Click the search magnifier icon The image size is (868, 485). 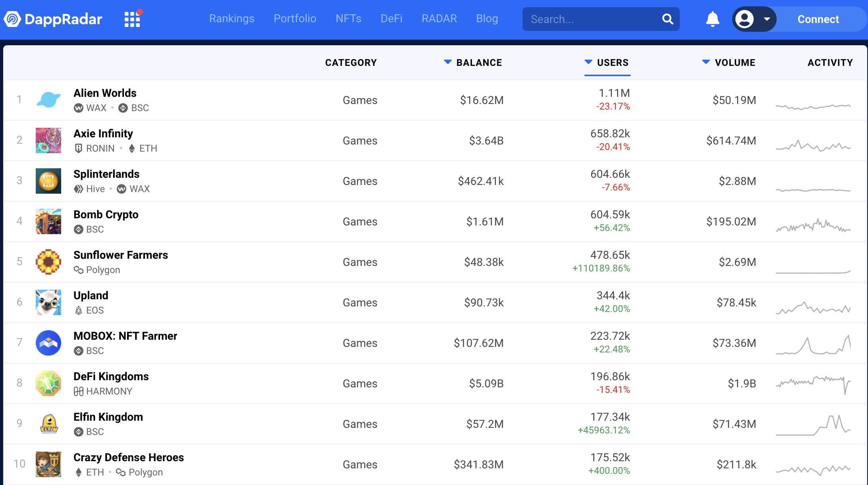(x=667, y=19)
